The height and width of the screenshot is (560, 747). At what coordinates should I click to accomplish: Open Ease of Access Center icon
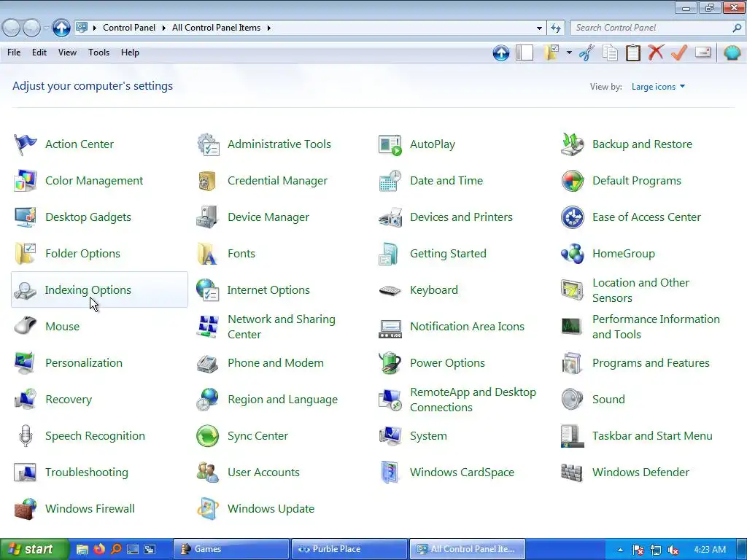[572, 217]
